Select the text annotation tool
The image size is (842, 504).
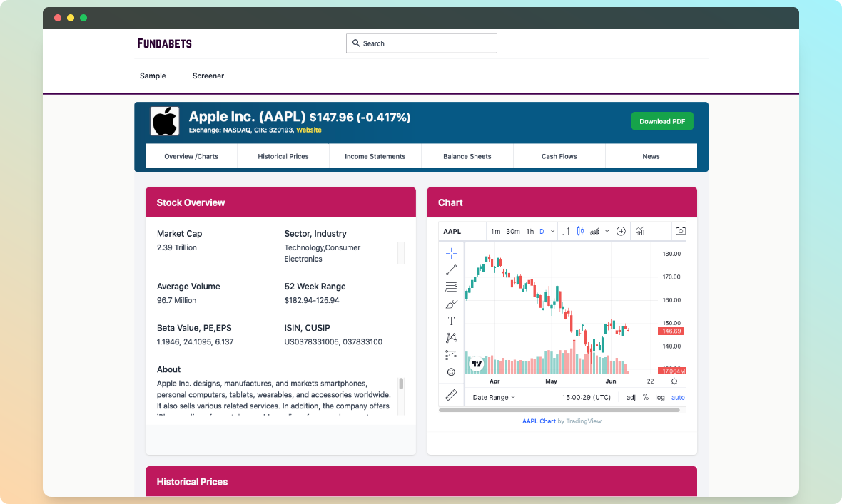(x=451, y=321)
